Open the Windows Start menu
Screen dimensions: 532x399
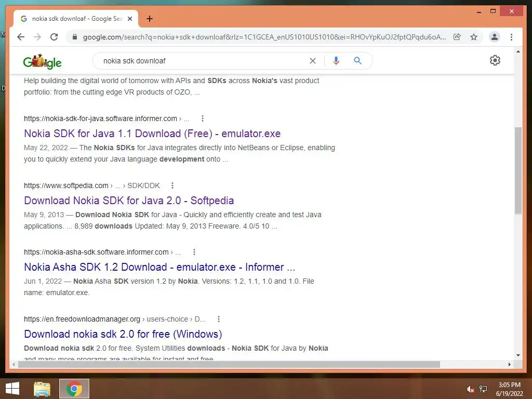[12, 389]
